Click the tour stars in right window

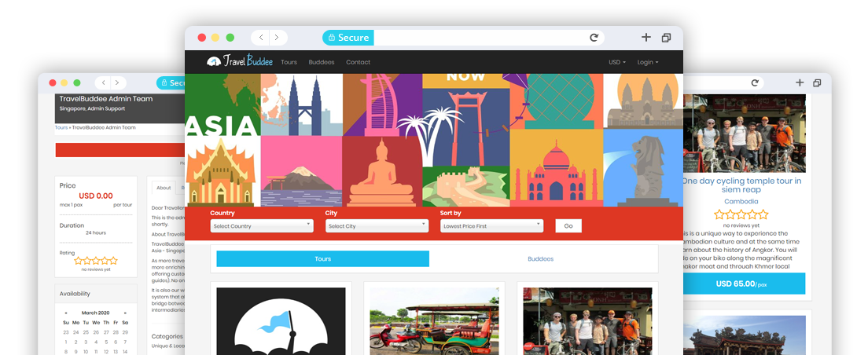(x=741, y=214)
